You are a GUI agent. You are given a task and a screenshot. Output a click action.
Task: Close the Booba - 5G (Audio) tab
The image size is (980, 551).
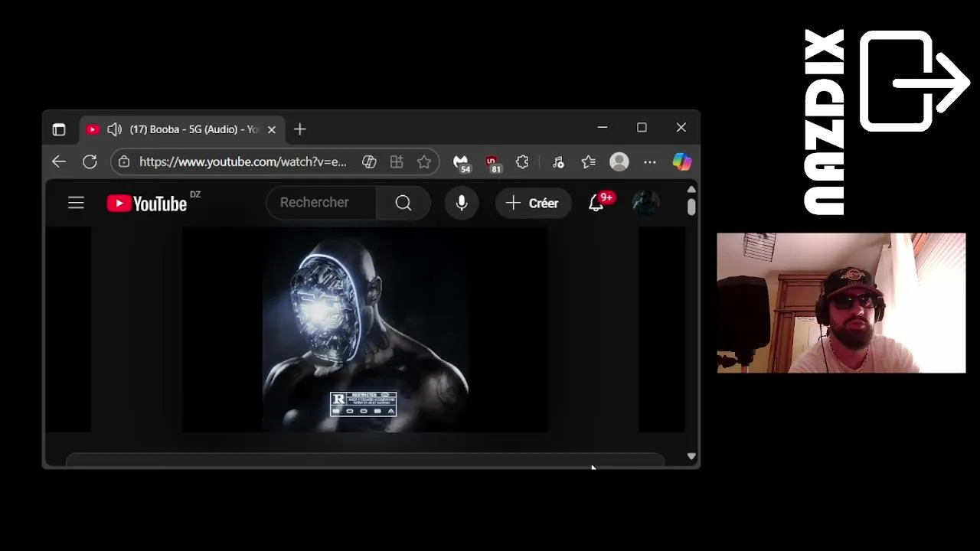[271, 129]
